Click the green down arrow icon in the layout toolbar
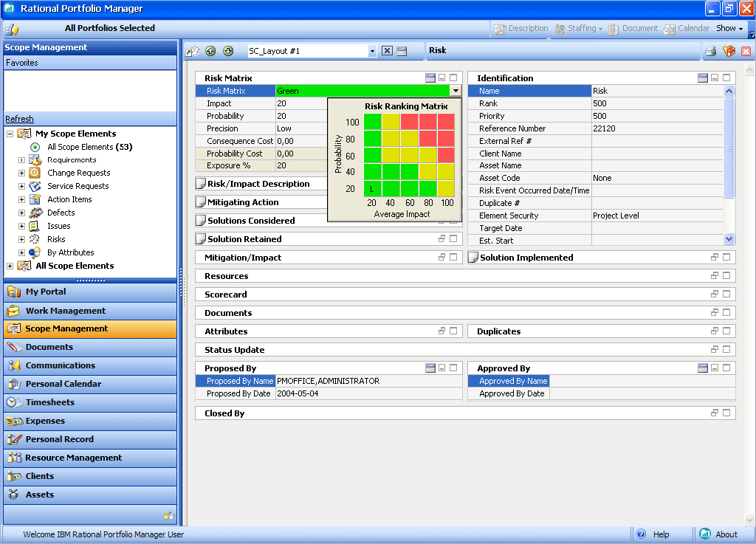Screen dimensions: 756x544 coord(228,51)
